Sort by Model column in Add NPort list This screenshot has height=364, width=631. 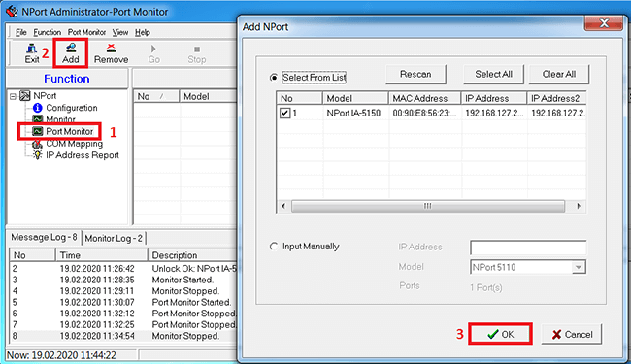tap(355, 98)
